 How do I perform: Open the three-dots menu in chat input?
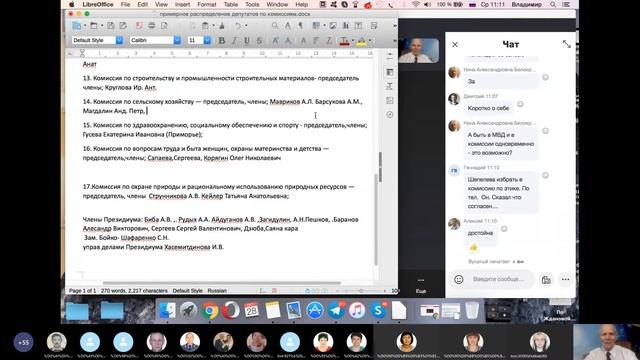pos(565,280)
